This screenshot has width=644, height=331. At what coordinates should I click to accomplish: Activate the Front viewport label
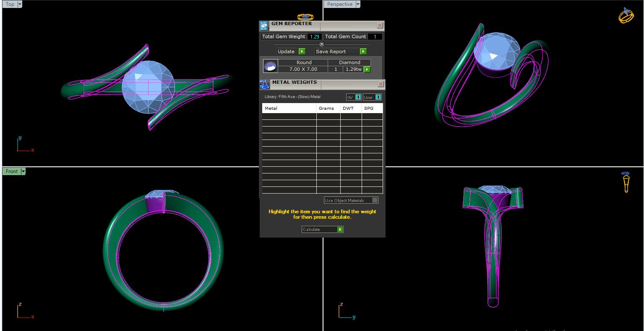[12, 171]
